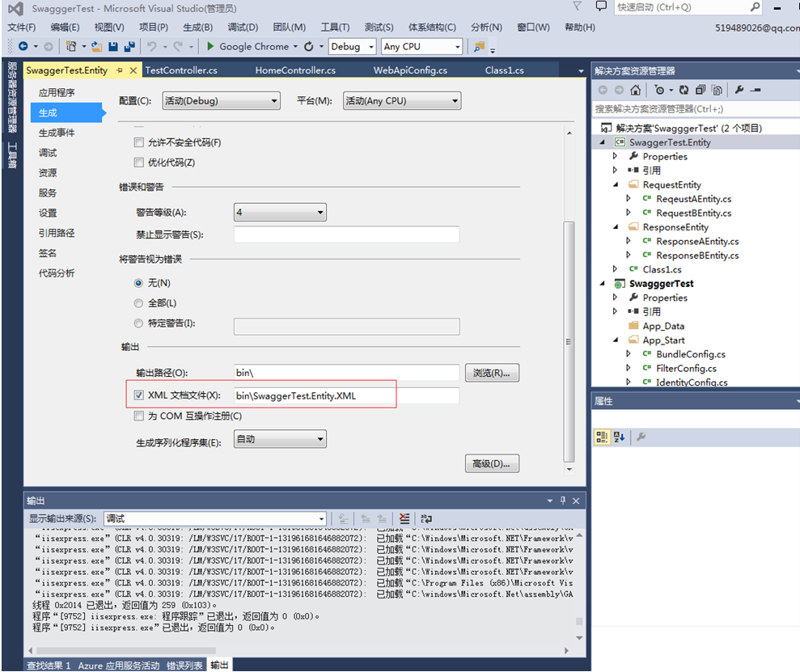Enable 优化代码 checkbox

[x=139, y=163]
